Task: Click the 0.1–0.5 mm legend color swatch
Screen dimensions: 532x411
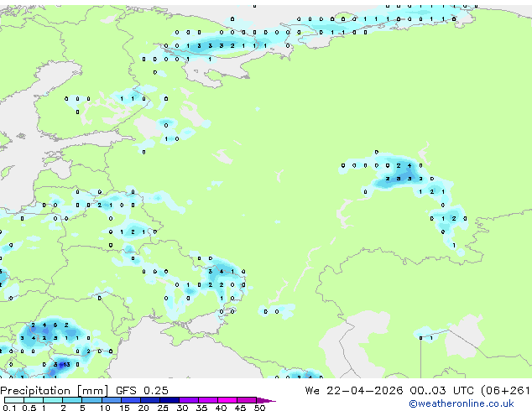Action: [14, 400]
